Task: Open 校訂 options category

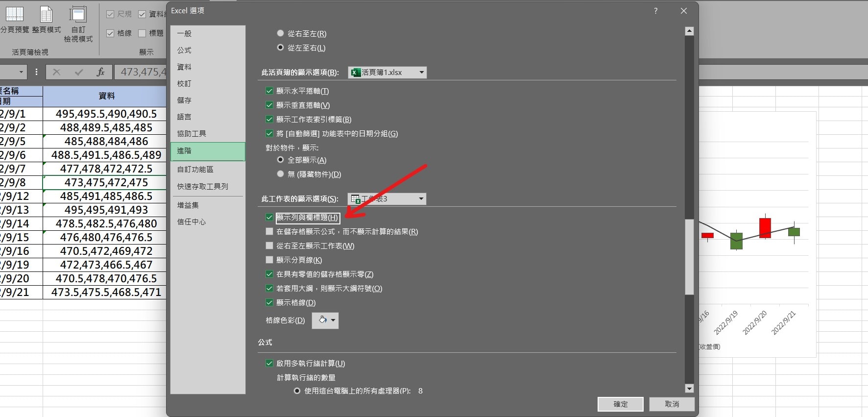Action: [208, 83]
